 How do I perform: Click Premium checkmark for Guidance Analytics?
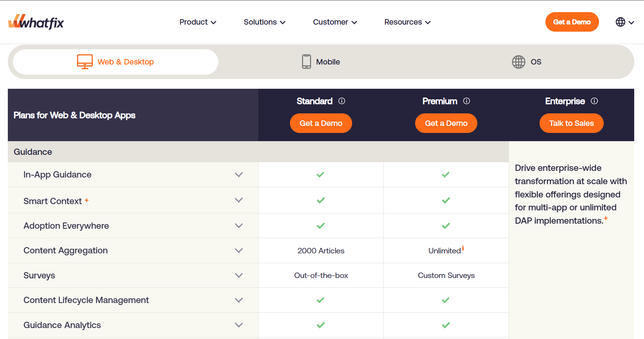[x=446, y=325]
